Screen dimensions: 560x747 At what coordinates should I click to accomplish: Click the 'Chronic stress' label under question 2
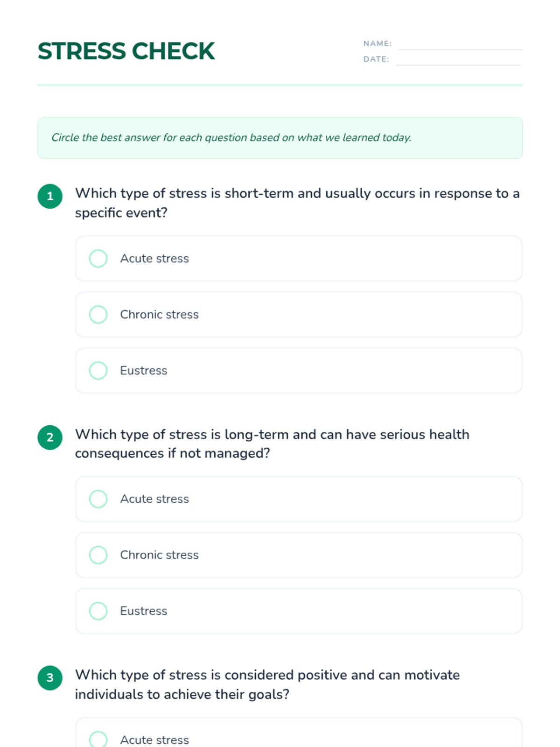(x=159, y=555)
